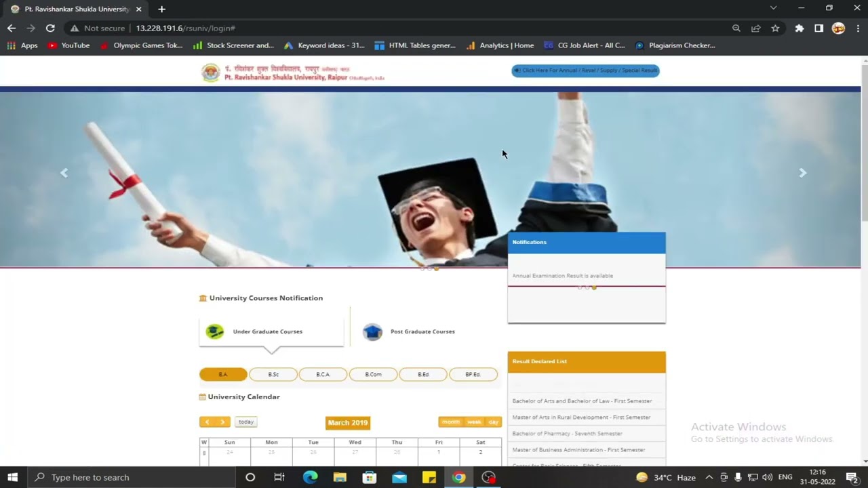
Task: Switch calendar to month view
Action: coord(451,422)
